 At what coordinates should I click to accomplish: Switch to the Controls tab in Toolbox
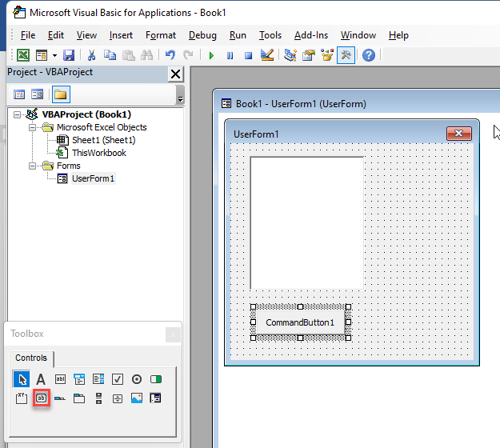click(31, 358)
